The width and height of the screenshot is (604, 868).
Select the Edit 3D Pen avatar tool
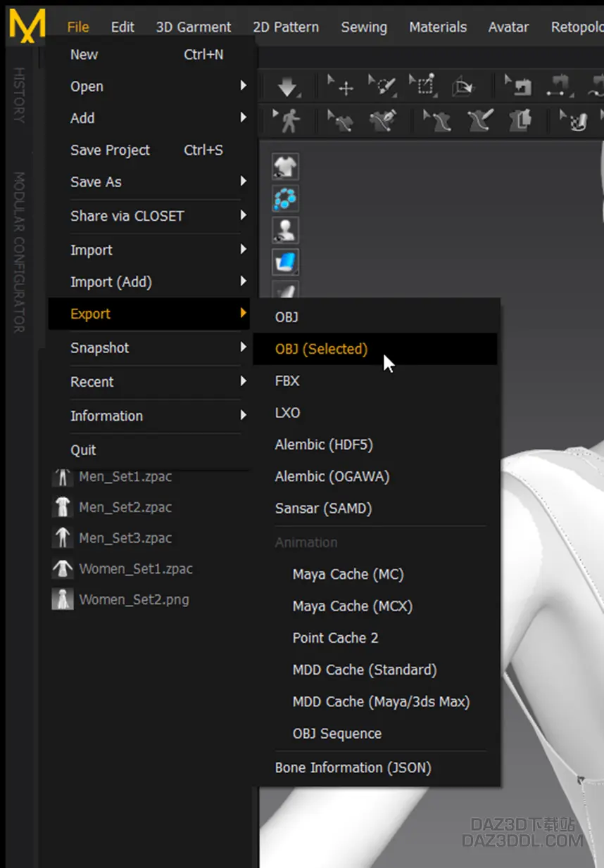click(437, 121)
